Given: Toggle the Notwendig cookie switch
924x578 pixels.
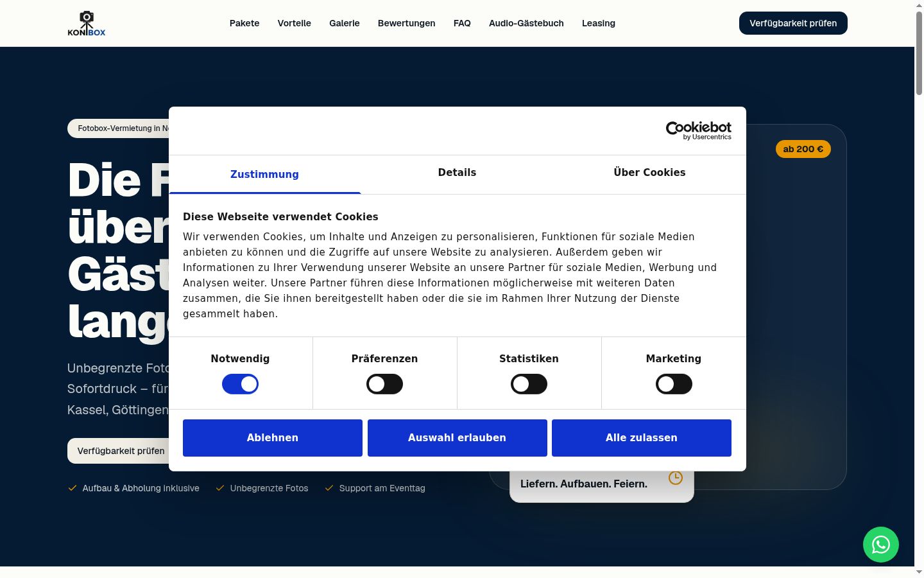Looking at the screenshot, I should [240, 384].
